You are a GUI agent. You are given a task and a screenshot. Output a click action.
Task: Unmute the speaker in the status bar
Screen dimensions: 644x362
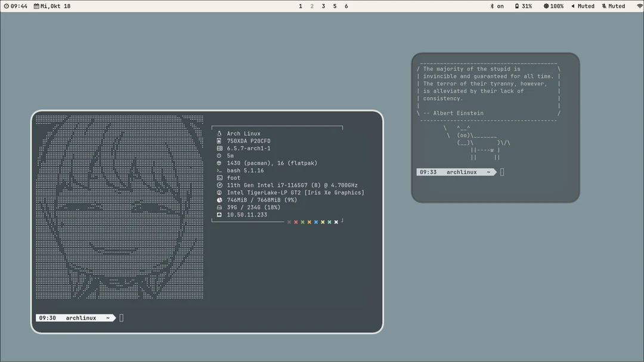pos(583,6)
